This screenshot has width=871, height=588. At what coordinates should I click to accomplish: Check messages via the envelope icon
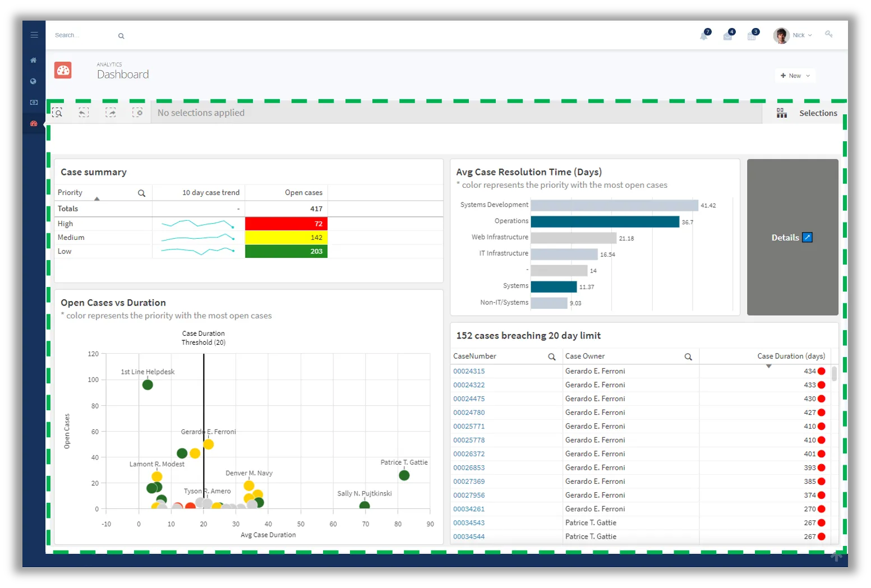[729, 35]
